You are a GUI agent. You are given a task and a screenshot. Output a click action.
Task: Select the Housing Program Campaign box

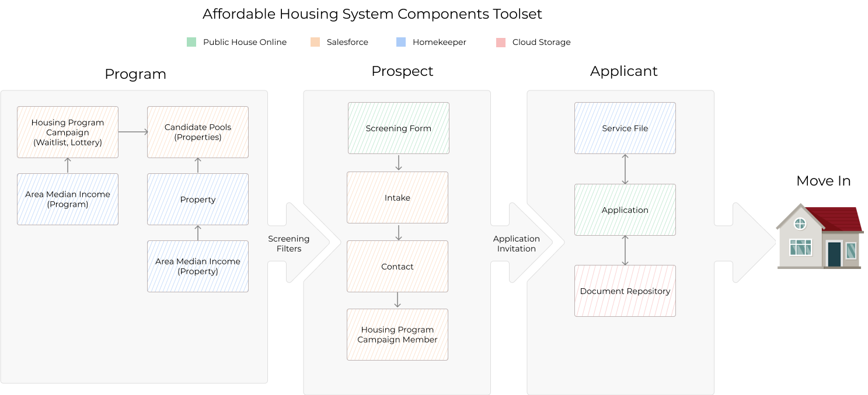pos(68,132)
